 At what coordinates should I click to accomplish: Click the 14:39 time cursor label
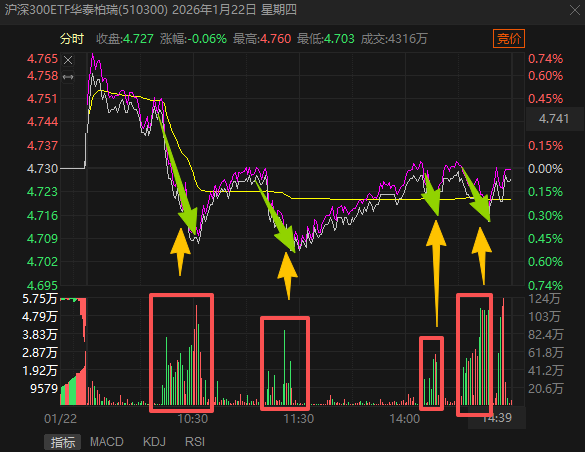(497, 418)
